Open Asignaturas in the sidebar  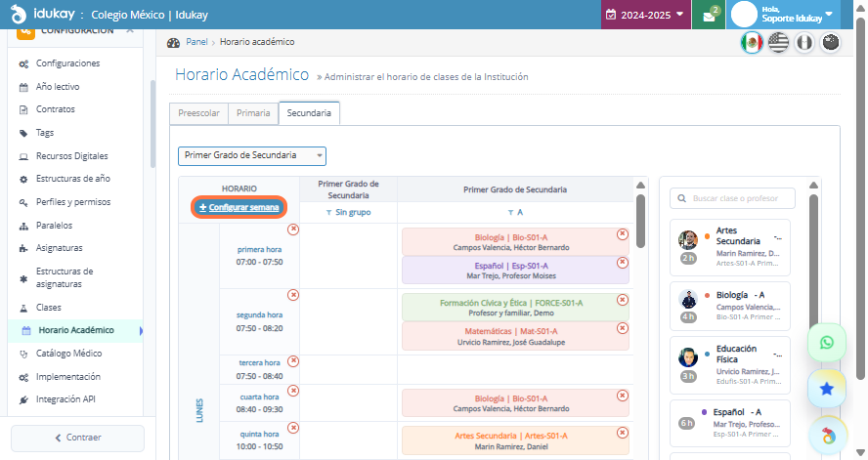pyautogui.click(x=60, y=248)
